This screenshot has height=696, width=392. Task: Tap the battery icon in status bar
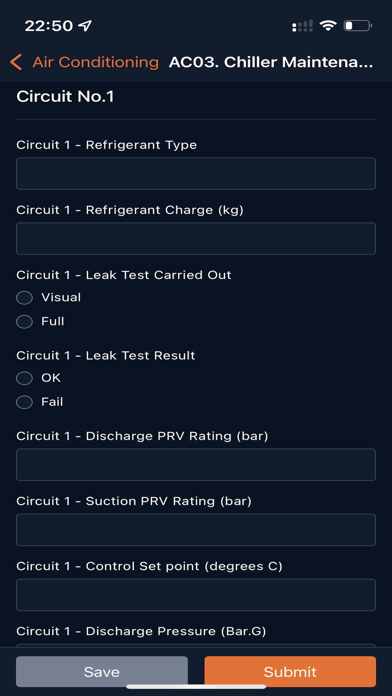click(358, 26)
